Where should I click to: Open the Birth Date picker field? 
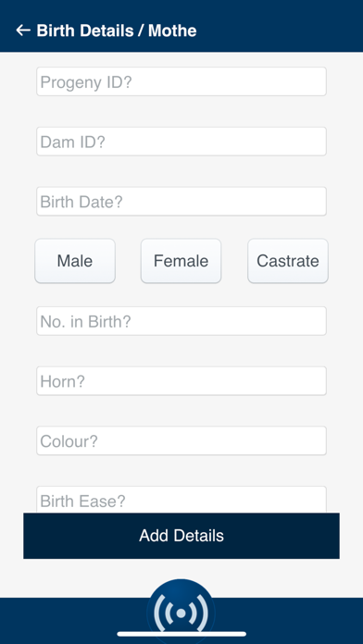pyautogui.click(x=181, y=202)
